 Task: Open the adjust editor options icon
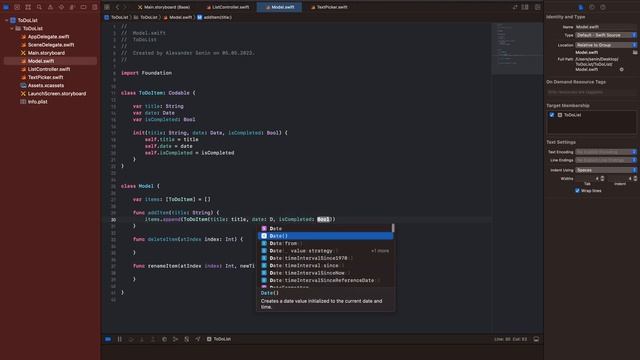pos(525,7)
